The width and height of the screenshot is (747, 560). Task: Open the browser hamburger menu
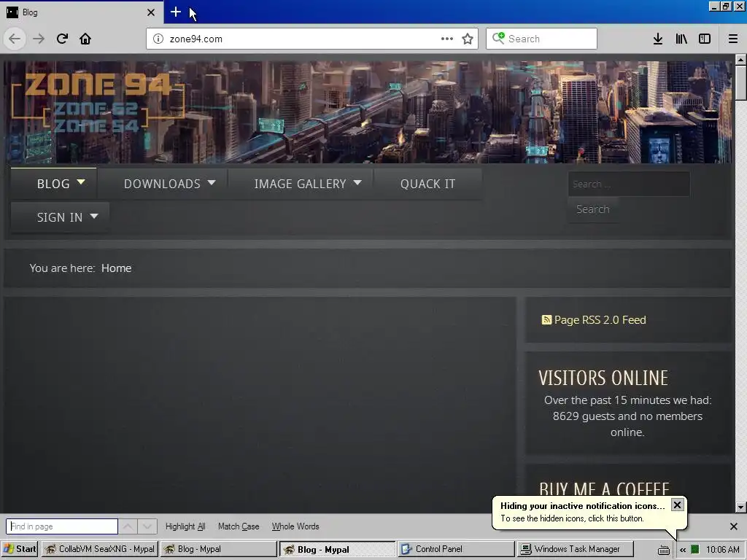(x=733, y=39)
